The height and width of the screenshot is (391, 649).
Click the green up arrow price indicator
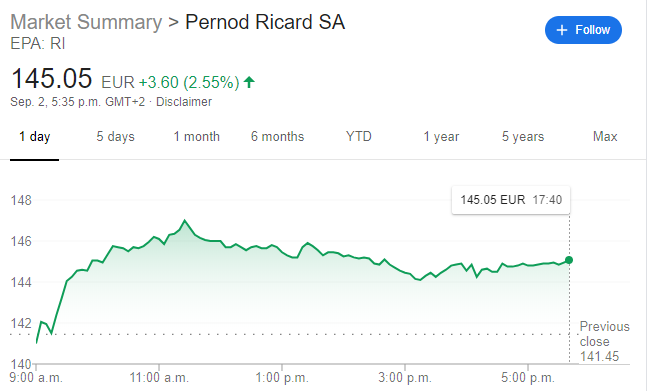click(249, 82)
